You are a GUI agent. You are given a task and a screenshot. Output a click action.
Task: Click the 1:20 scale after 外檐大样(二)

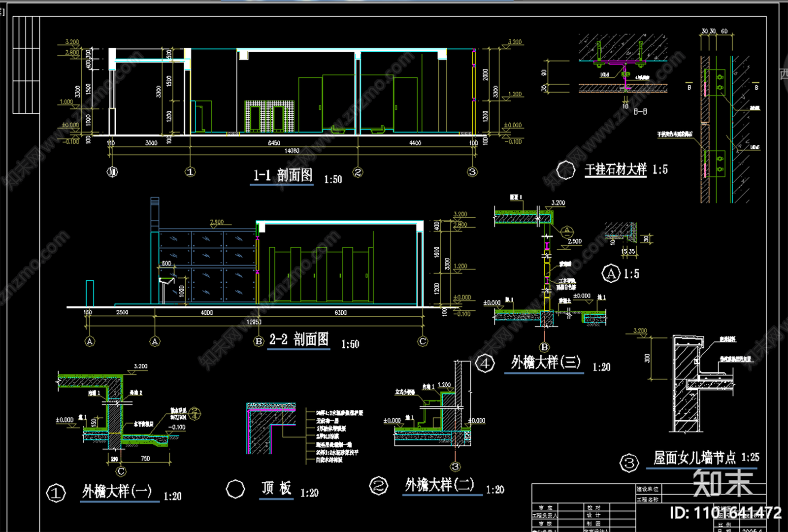[495, 490]
